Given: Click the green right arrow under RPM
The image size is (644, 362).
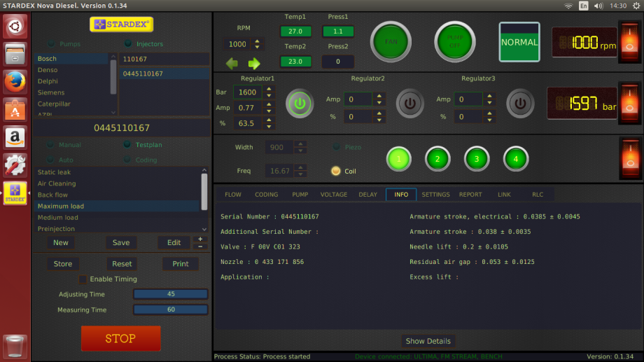Looking at the screenshot, I should (254, 63).
